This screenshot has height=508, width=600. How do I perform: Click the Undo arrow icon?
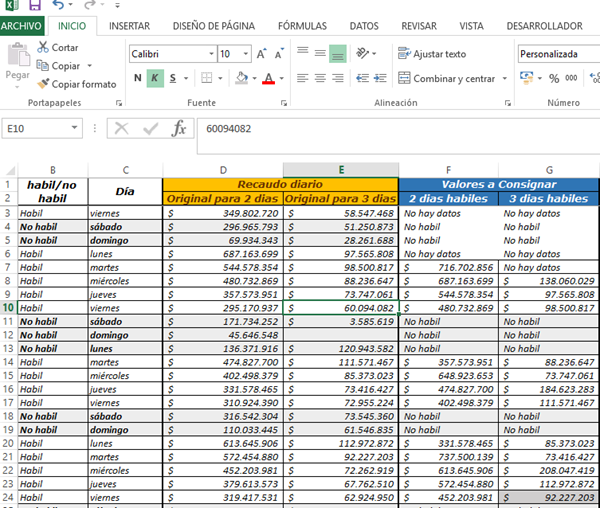pyautogui.click(x=57, y=7)
